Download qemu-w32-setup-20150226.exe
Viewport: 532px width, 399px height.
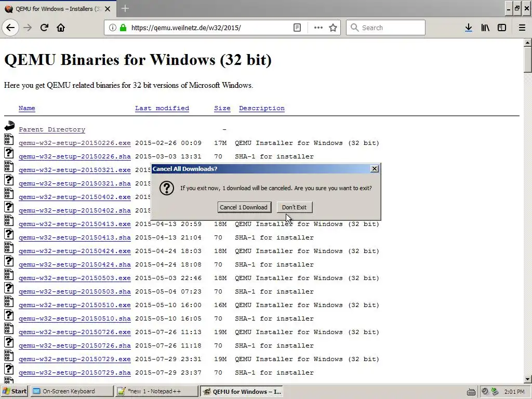coord(75,143)
